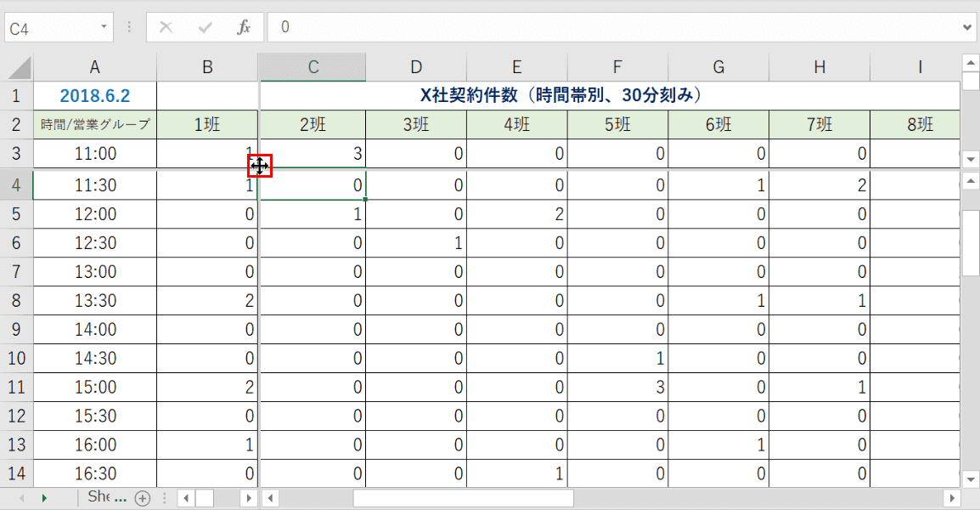Image resolution: width=980 pixels, height=510 pixels.
Task: Expand the formula bar with the chevron
Action: click(968, 27)
